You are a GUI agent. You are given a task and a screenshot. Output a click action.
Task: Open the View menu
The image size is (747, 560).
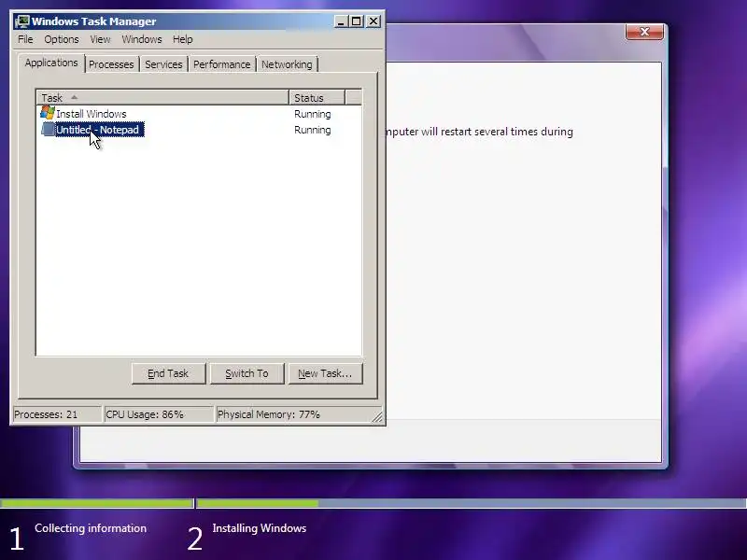tap(100, 39)
